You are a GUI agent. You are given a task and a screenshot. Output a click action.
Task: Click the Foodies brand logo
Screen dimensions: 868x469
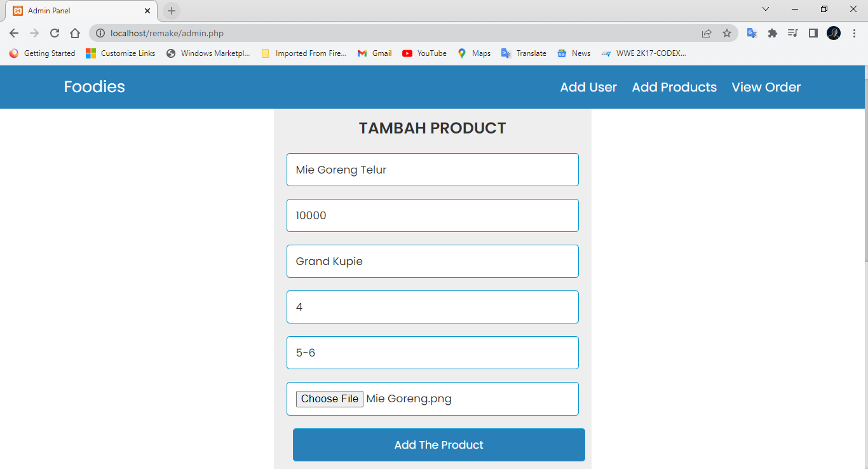tap(94, 87)
